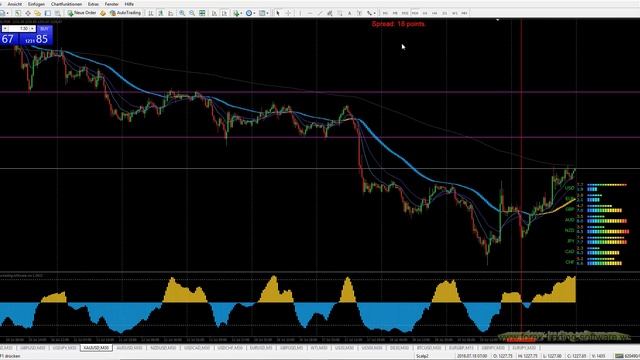Open the Strategy Tester icon

click(58, 13)
